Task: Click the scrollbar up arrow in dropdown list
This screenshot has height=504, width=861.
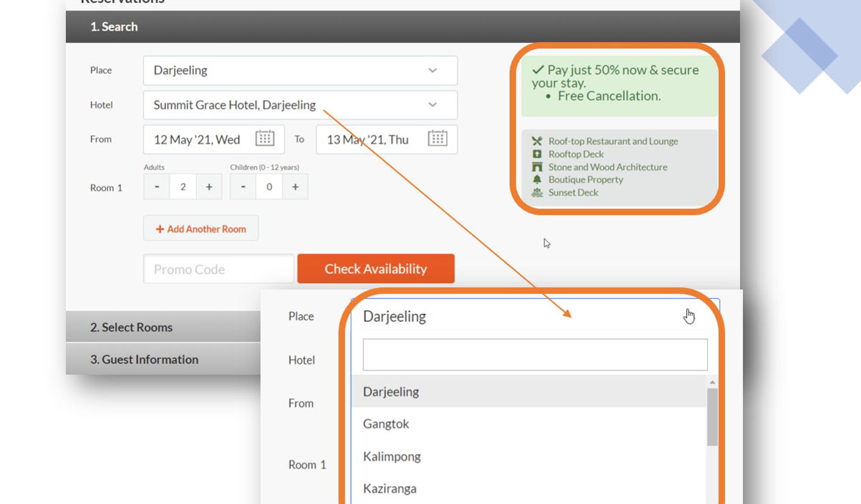Action: [712, 382]
